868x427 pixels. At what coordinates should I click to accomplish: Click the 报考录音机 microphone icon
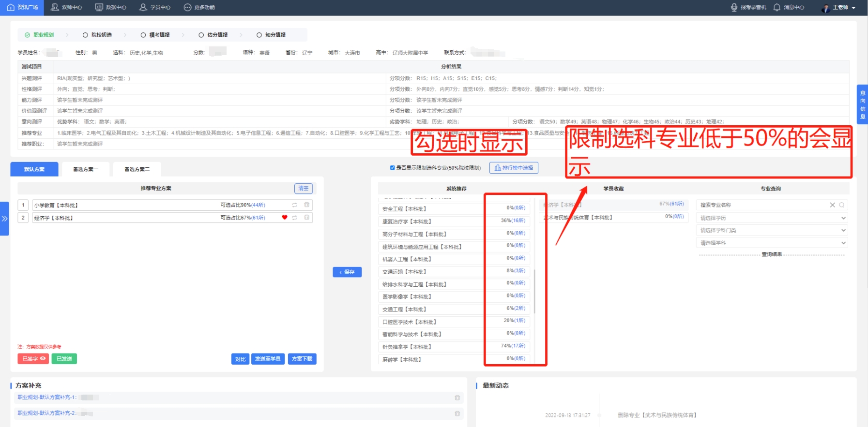(x=734, y=7)
